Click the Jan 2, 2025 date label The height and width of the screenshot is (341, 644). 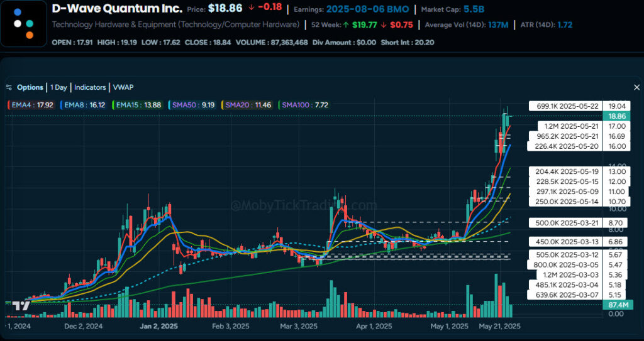pyautogui.click(x=159, y=326)
